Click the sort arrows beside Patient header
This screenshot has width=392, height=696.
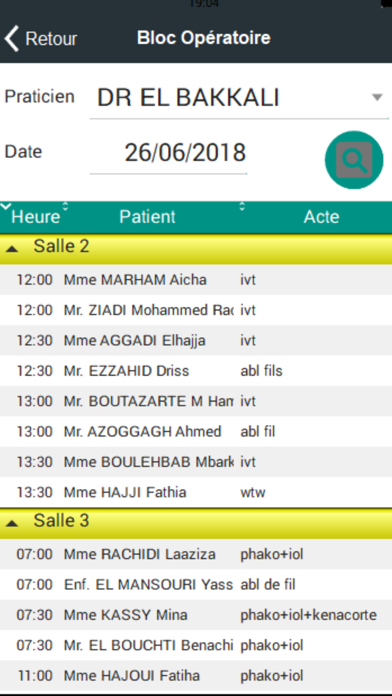pos(242,206)
